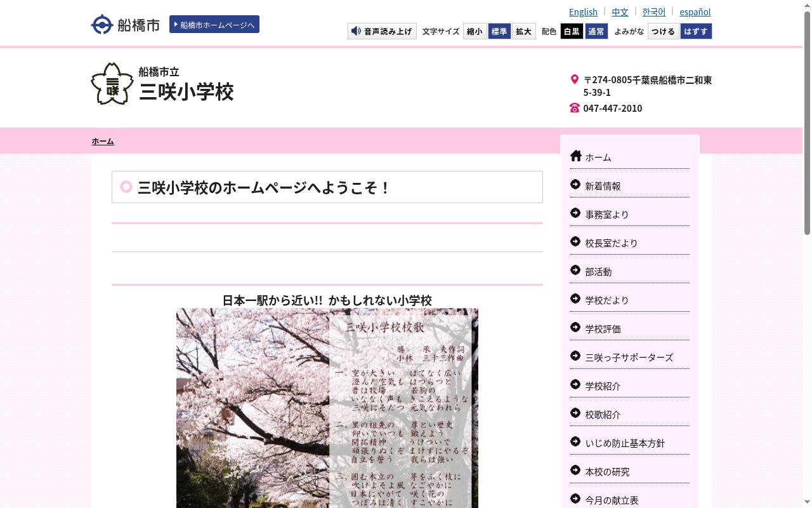Set text size to 標準
Image resolution: width=812 pixels, height=508 pixels.
(x=499, y=31)
